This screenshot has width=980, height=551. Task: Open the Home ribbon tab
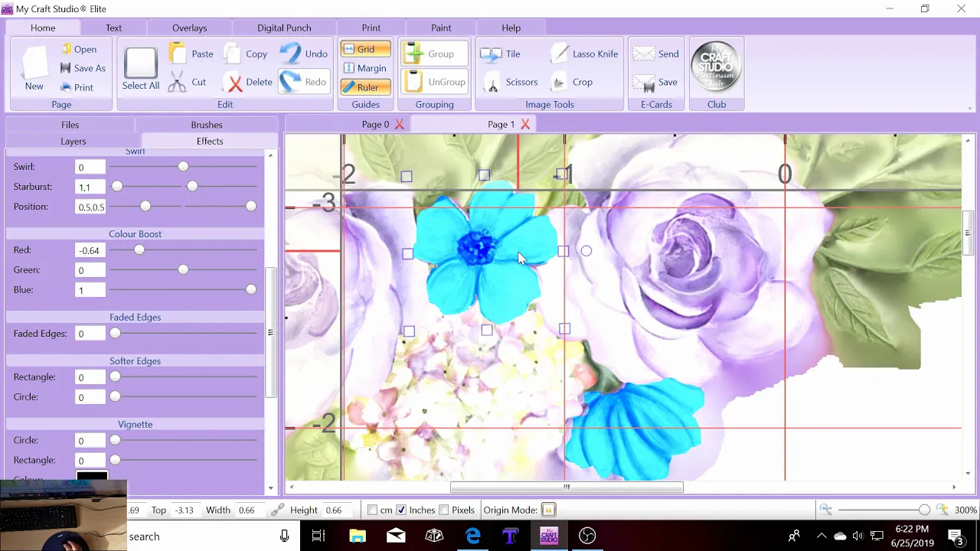click(x=43, y=28)
